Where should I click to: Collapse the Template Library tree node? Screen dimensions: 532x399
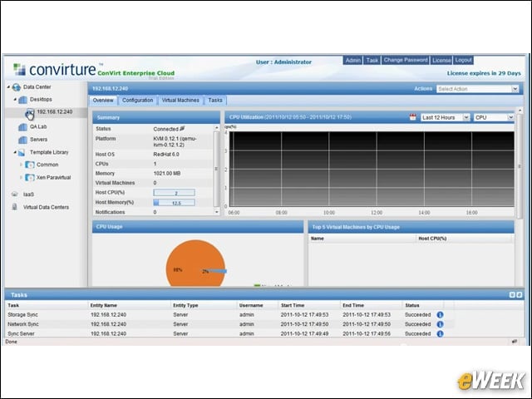(x=15, y=152)
